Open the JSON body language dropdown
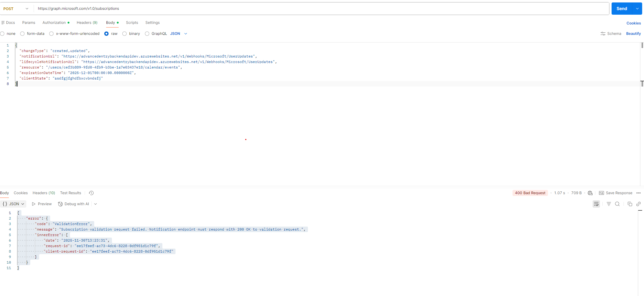This screenshot has height=296, width=644. click(178, 34)
